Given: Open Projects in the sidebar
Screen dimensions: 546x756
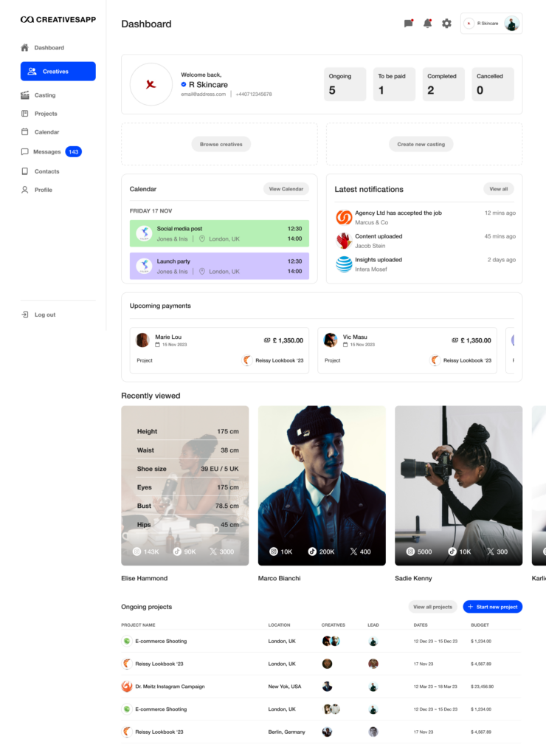Looking at the screenshot, I should pos(40,114).
